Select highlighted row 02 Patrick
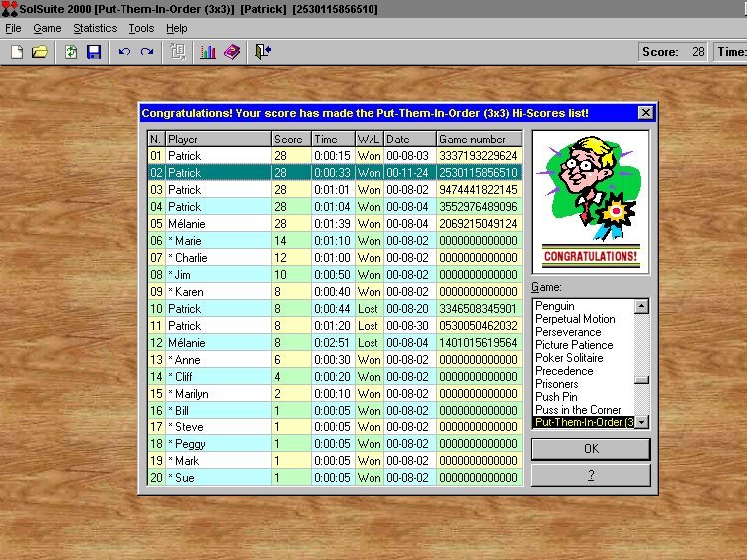The width and height of the screenshot is (747, 560). coord(335,173)
